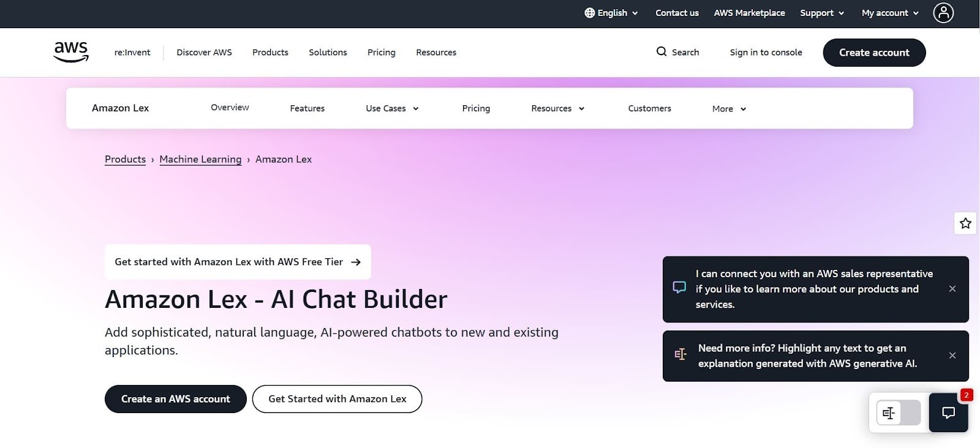Screen dimensions: 980x448
Task: Click the account profile icon top right
Action: pyautogui.click(x=943, y=13)
